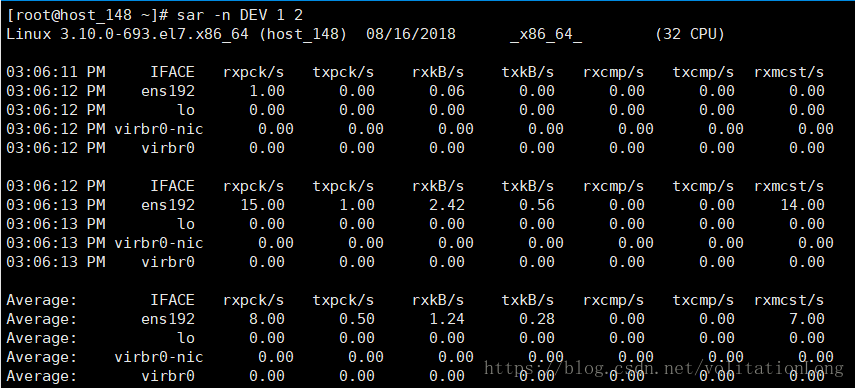855x388 pixels.
Task: Click "rxkB/s" in the 03:06:11 PM header row
Action: [438, 72]
